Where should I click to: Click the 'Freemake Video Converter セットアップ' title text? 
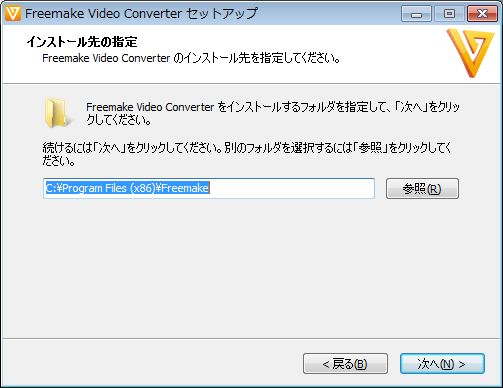(x=141, y=14)
